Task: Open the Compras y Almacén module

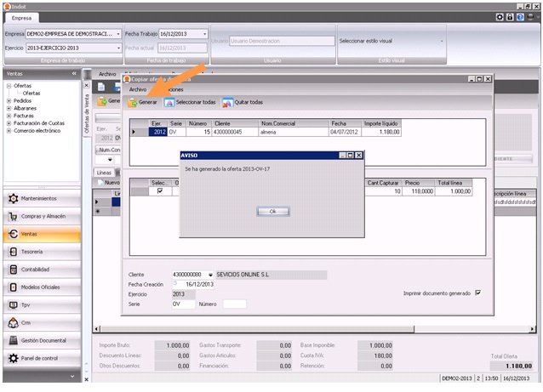Action: pyautogui.click(x=43, y=216)
